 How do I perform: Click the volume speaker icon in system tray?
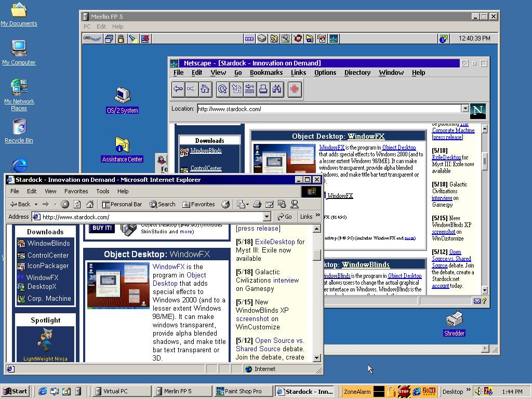(477, 391)
